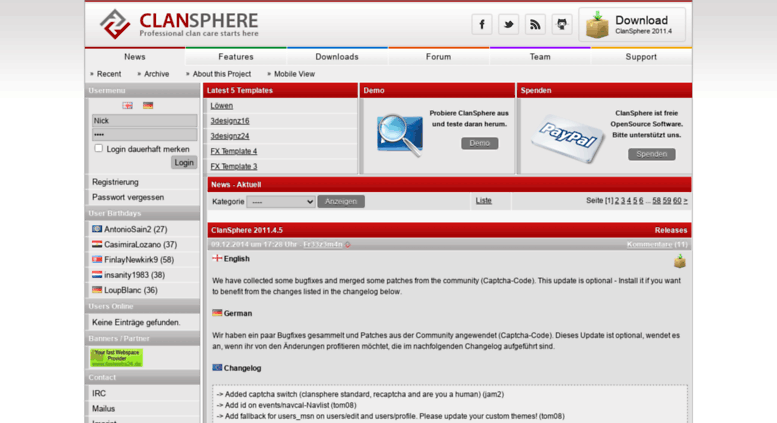Open the Mailus contact link
Viewport: 777px width, 423px height.
(x=104, y=409)
